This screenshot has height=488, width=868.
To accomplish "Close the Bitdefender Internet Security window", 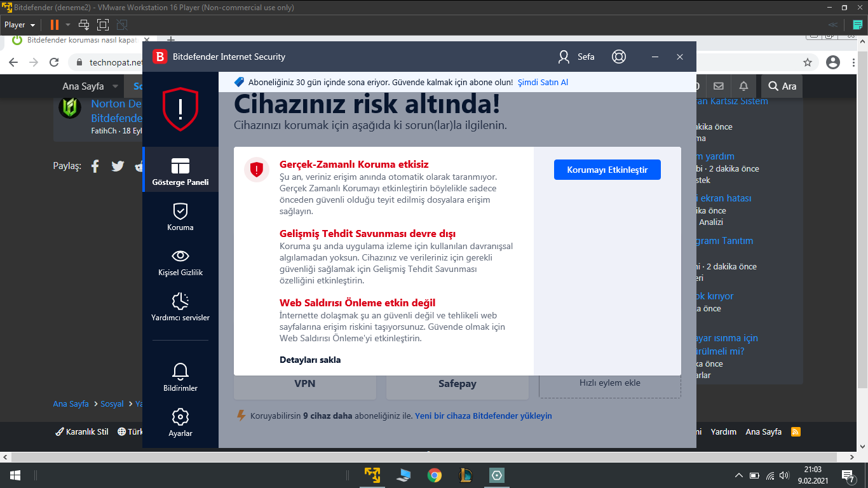I will [x=680, y=57].
